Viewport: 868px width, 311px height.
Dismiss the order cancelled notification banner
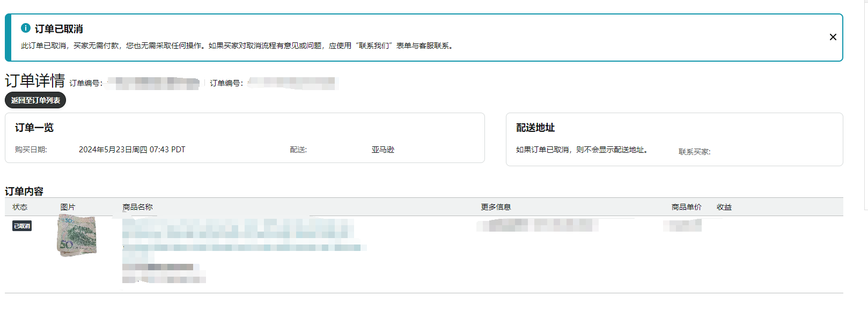pos(833,37)
